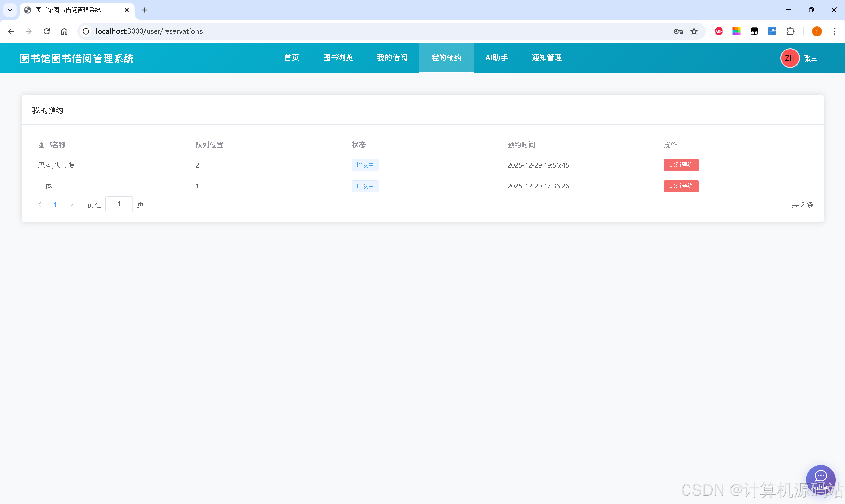Click the browser home icon
The image size is (845, 504).
tap(64, 31)
